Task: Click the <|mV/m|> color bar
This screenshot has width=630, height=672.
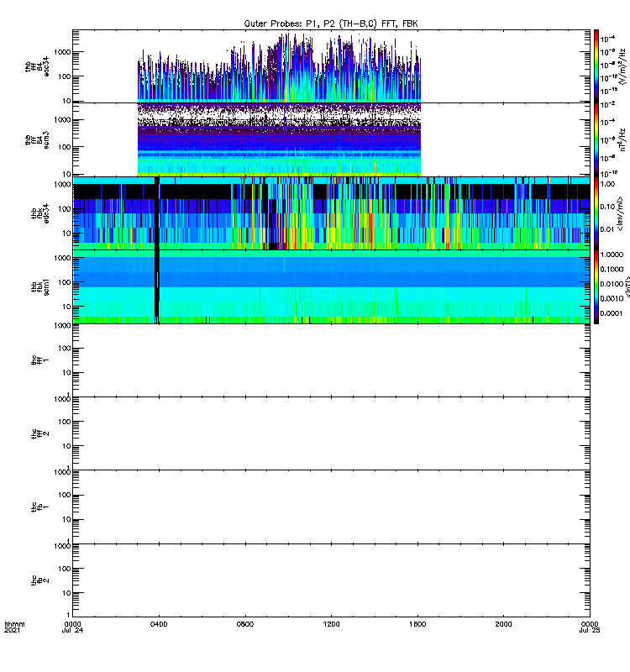Action: pos(596,213)
